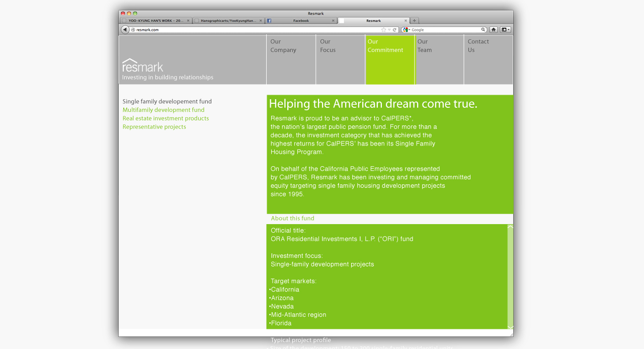Go to the browser home page icon

494,30
